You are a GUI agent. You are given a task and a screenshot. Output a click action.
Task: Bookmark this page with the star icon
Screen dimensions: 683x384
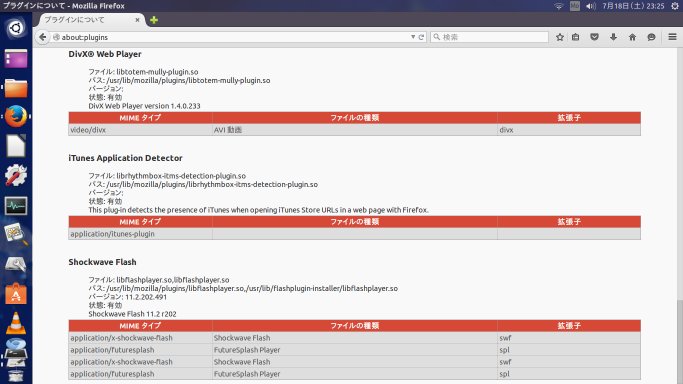[x=560, y=37]
